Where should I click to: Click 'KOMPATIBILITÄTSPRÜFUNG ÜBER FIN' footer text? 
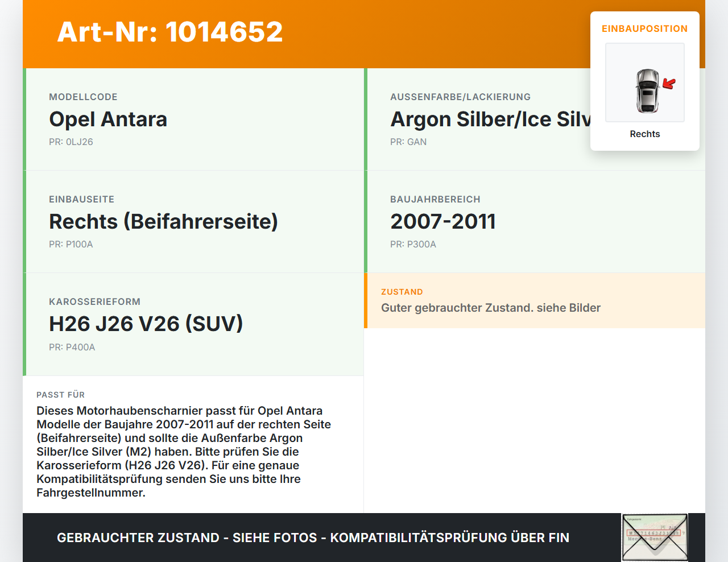(x=451, y=537)
